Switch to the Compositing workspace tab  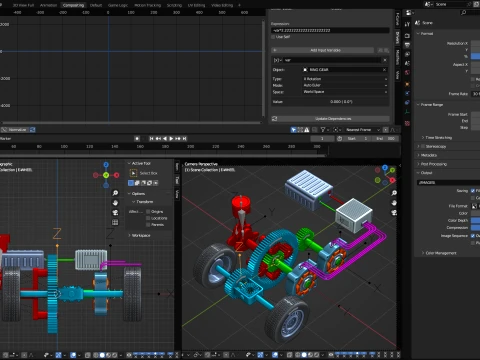(x=73, y=5)
